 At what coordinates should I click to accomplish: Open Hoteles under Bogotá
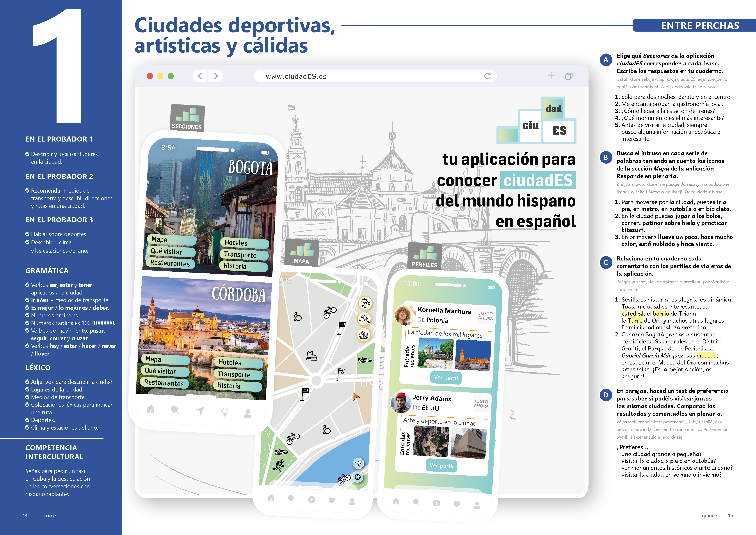245,243
